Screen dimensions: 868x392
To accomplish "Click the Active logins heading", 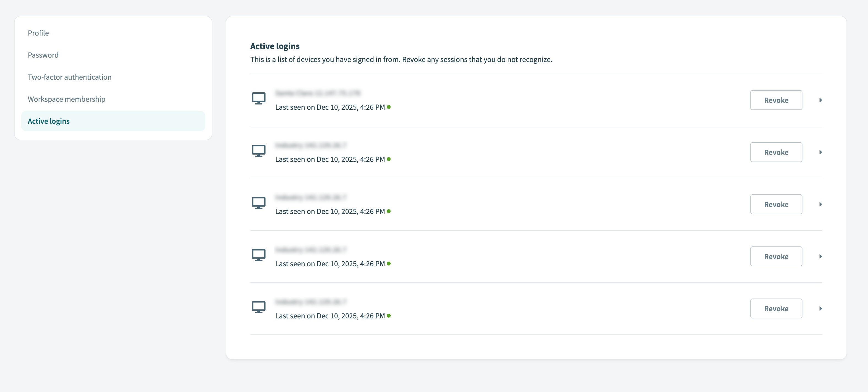I will coord(275,46).
